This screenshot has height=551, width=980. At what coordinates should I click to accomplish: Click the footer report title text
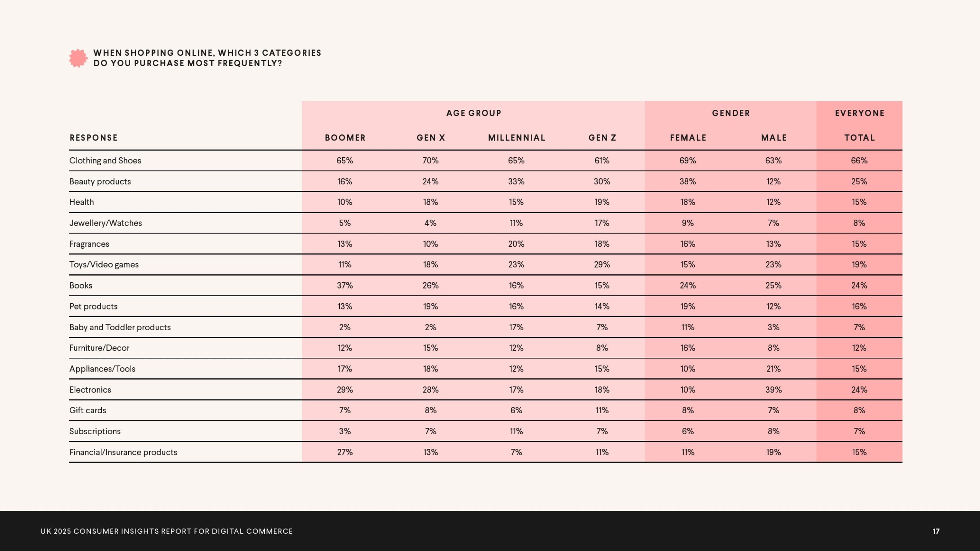(167, 531)
